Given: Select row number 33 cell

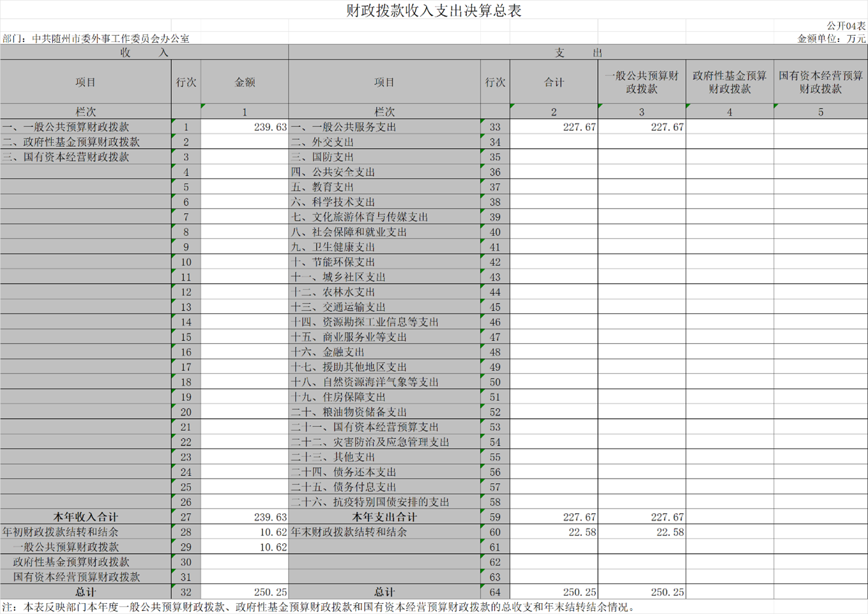Looking at the screenshot, I should 495,127.
